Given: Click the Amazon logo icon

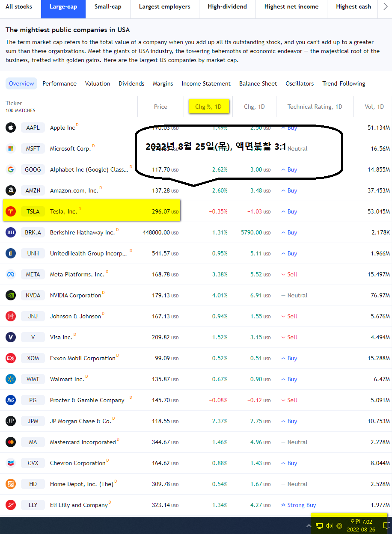Looking at the screenshot, I should tap(11, 190).
